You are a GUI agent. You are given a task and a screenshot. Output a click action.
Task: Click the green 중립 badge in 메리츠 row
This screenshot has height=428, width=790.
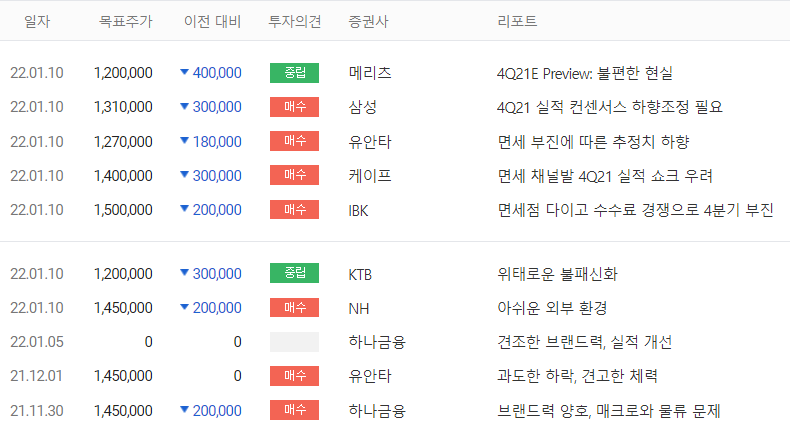(x=294, y=73)
